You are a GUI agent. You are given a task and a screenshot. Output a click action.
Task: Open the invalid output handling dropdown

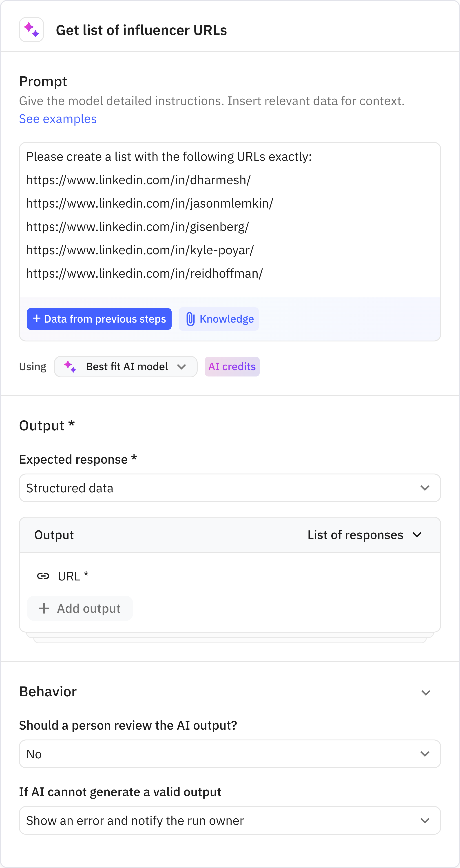(x=230, y=820)
